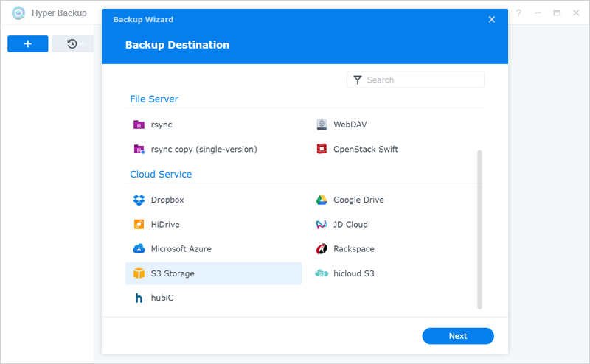Select the JD Cloud label
The height and width of the screenshot is (364, 590).
[350, 225]
